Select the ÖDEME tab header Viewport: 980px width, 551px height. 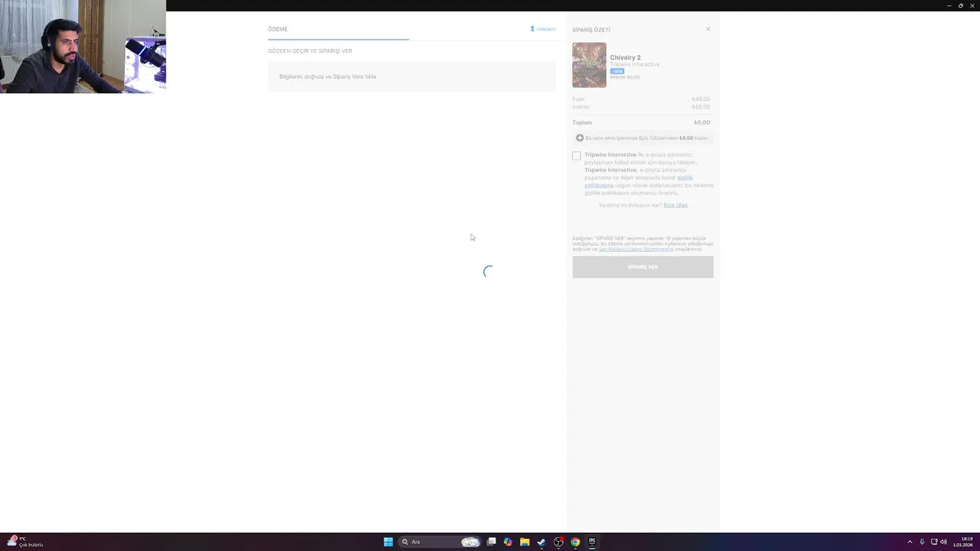tap(277, 29)
